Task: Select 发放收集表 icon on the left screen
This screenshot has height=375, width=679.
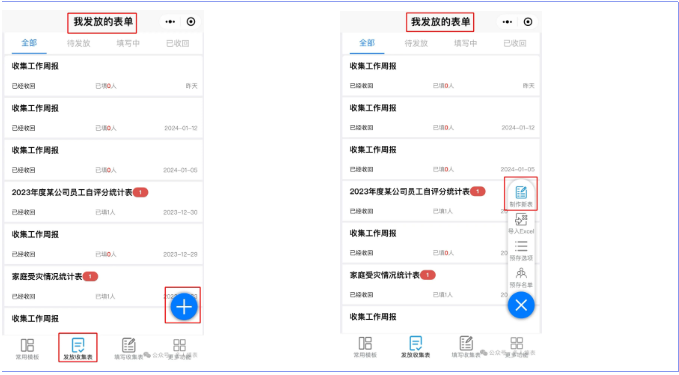Action: (78, 345)
